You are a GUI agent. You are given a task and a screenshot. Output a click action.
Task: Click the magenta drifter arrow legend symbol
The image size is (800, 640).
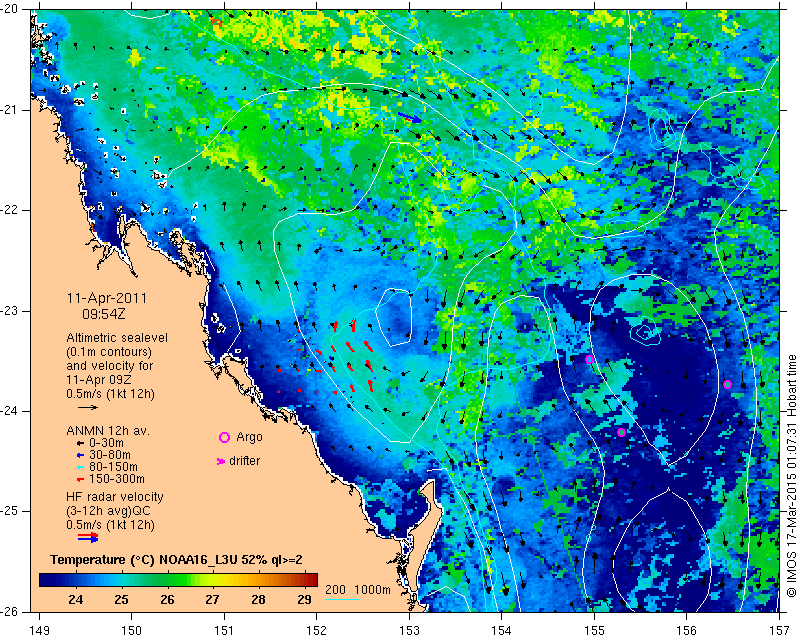point(221,461)
